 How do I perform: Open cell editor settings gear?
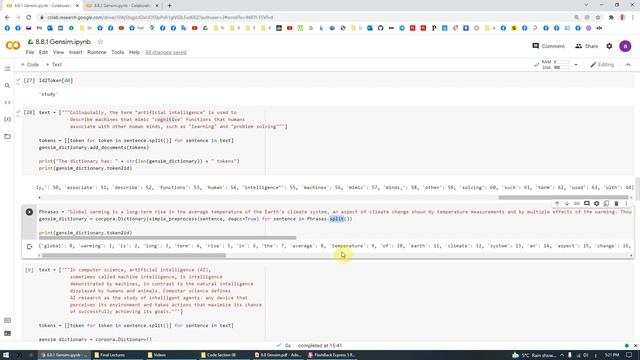[x=596, y=203]
